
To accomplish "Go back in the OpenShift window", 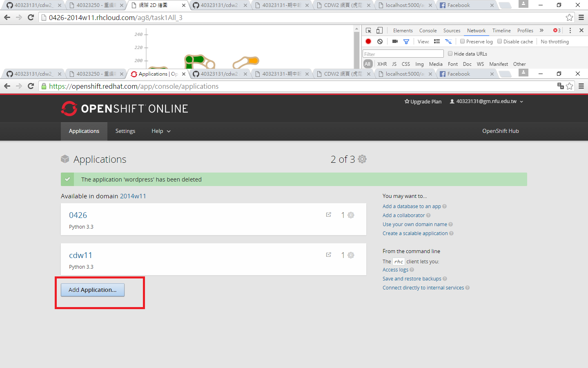I will coord(7,86).
